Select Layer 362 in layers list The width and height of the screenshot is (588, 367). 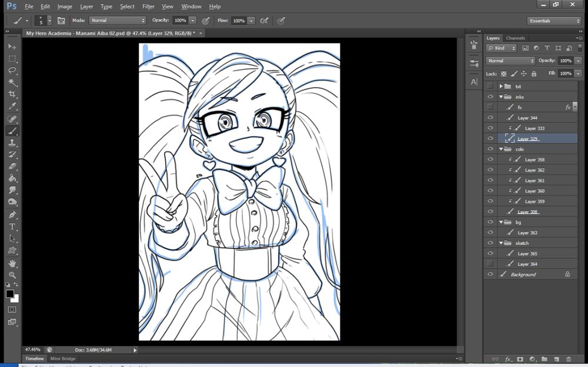click(530, 170)
